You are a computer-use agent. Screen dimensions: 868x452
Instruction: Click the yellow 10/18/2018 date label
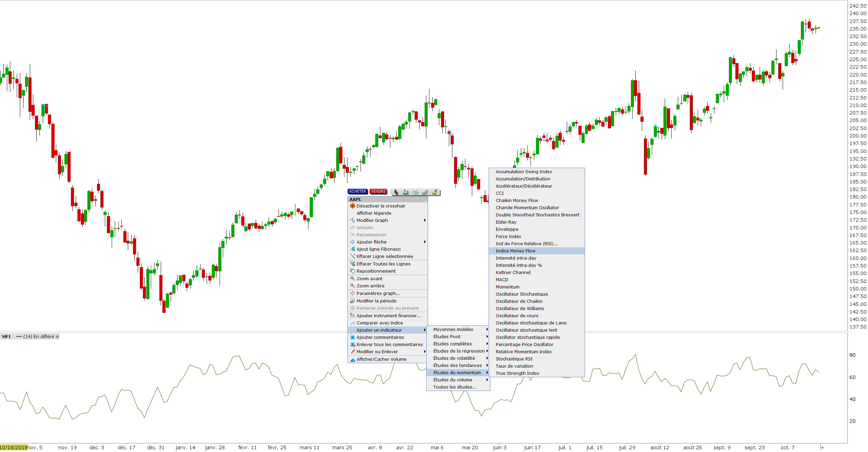coord(14,448)
